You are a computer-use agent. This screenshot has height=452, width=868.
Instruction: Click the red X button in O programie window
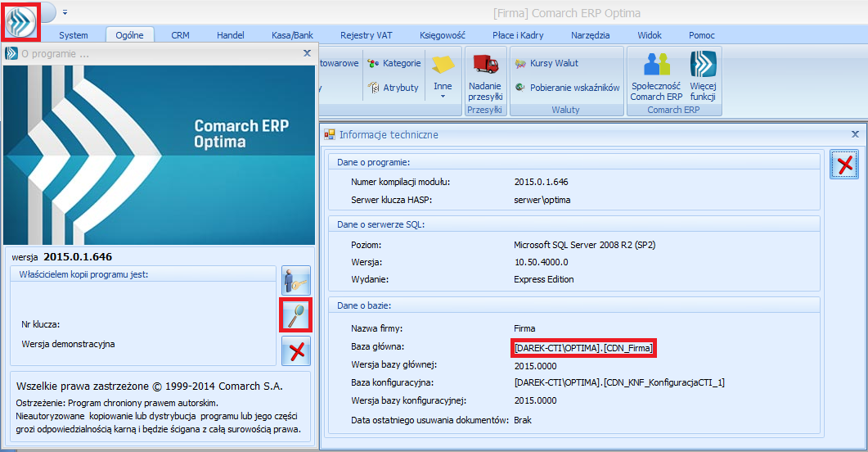tap(295, 351)
